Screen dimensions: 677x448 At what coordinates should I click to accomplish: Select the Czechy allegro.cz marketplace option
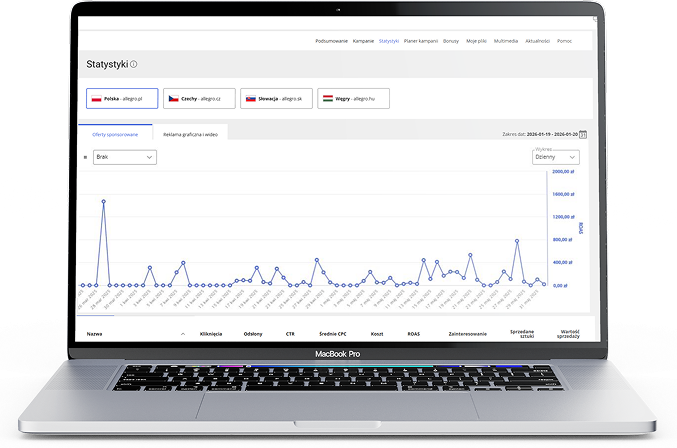point(199,99)
